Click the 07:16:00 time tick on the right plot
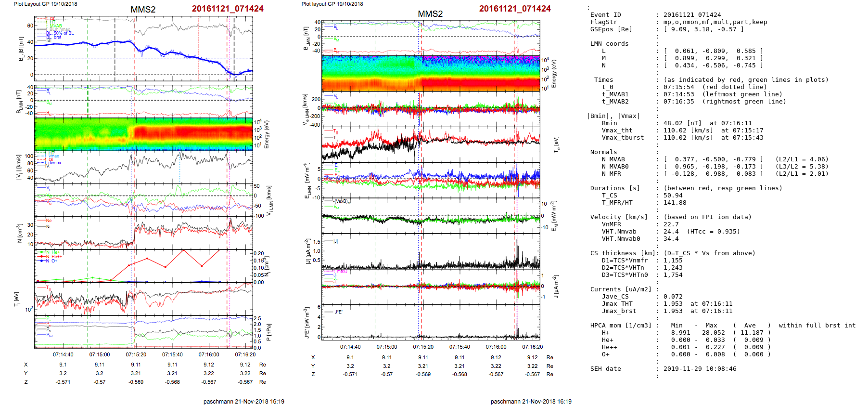Image resolution: width=868 pixels, height=405 pixels. pyautogui.click(x=496, y=347)
